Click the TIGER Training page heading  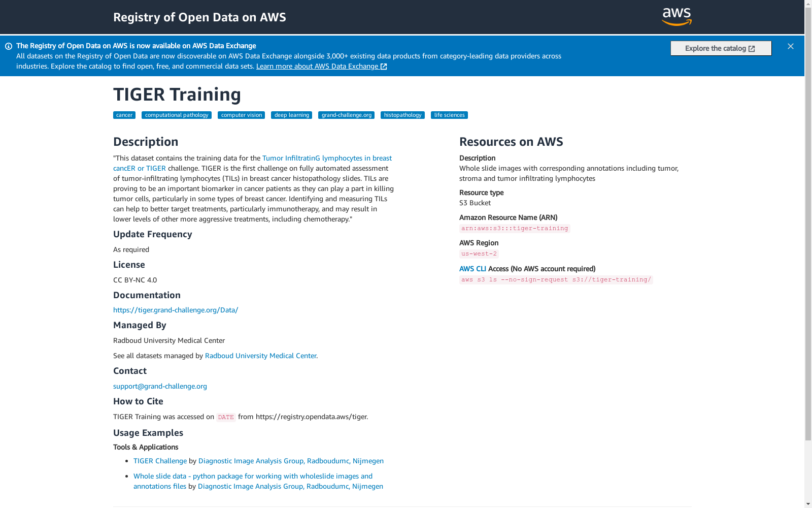pos(177,94)
